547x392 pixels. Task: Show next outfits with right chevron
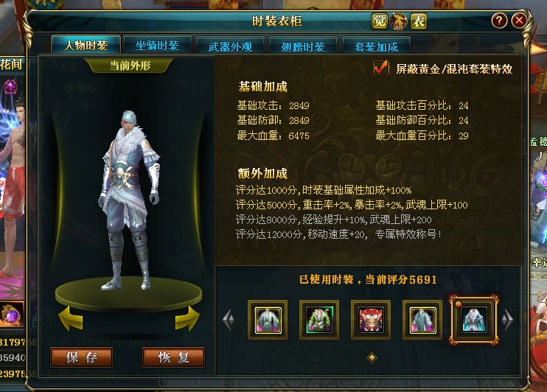(508, 320)
